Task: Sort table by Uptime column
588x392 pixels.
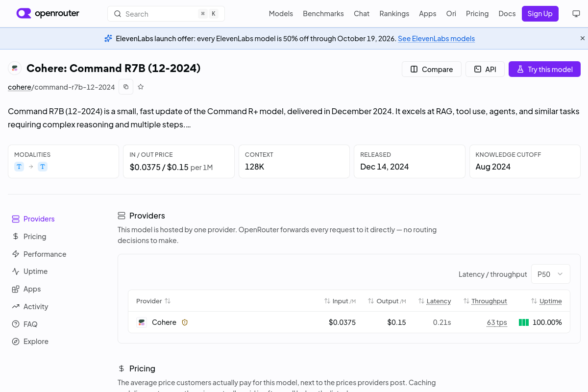Action: point(546,301)
